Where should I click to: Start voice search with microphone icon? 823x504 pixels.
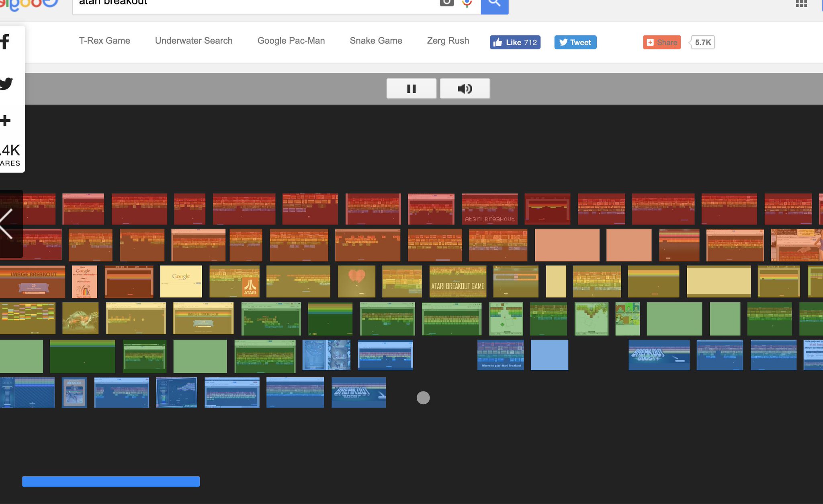coord(467,3)
